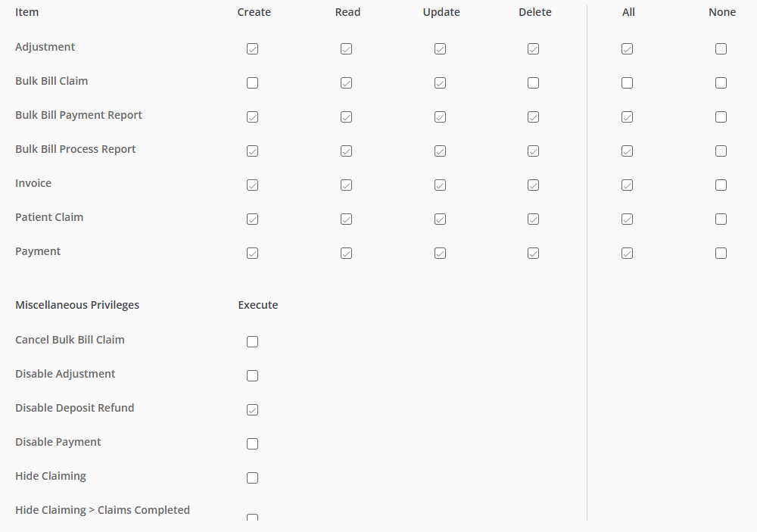Screen dimensions: 757x532
Task: Uncheck Delete permission for Invoice
Action: 534,185
